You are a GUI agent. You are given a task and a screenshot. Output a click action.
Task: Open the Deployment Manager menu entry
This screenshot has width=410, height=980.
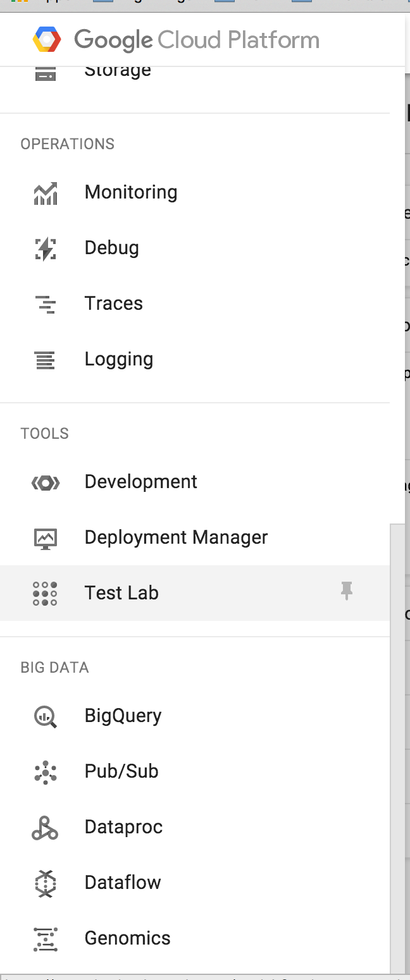176,537
